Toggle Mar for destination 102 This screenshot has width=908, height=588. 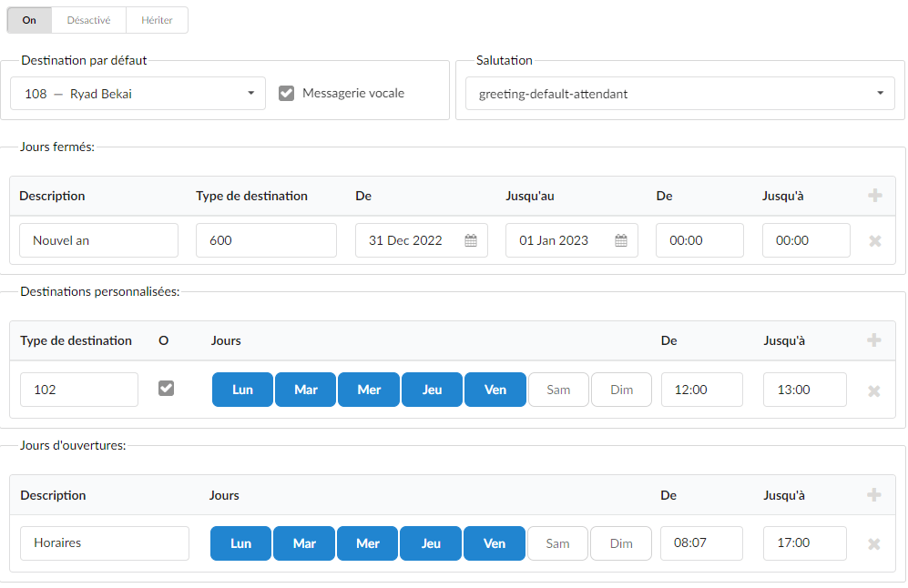305,390
